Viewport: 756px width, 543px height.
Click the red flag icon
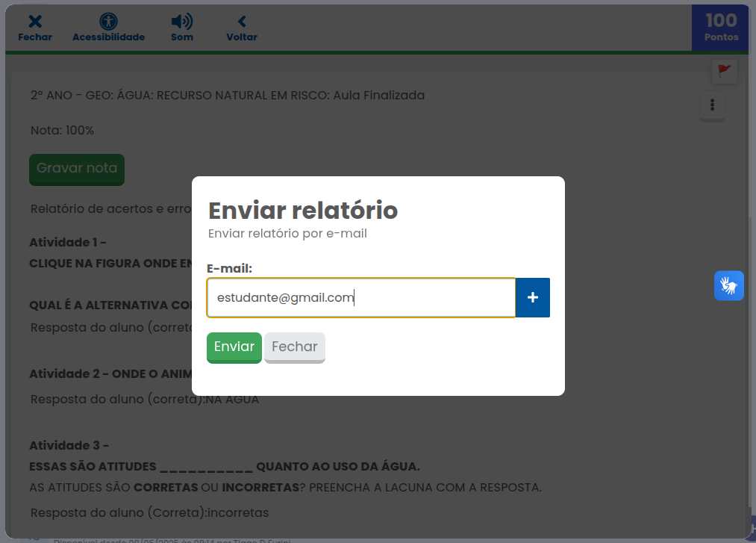coord(724,71)
